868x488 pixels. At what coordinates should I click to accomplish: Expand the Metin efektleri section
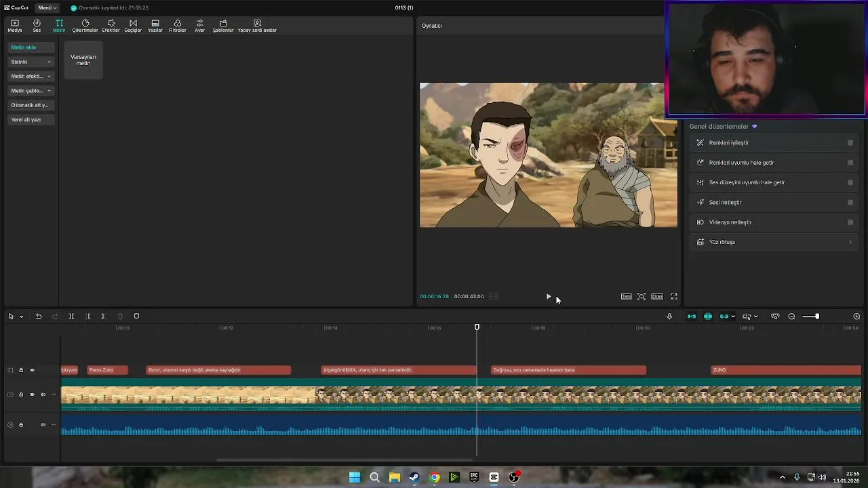[x=31, y=76]
